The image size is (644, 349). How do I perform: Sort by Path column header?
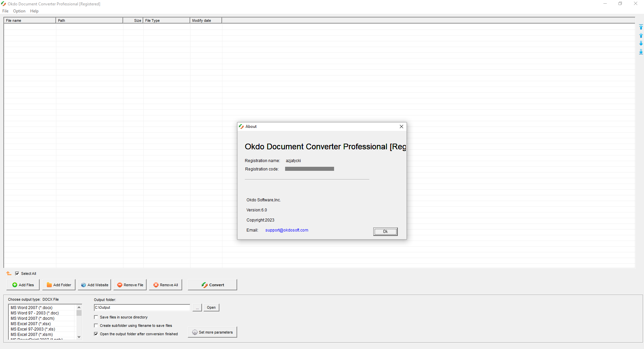tap(89, 20)
